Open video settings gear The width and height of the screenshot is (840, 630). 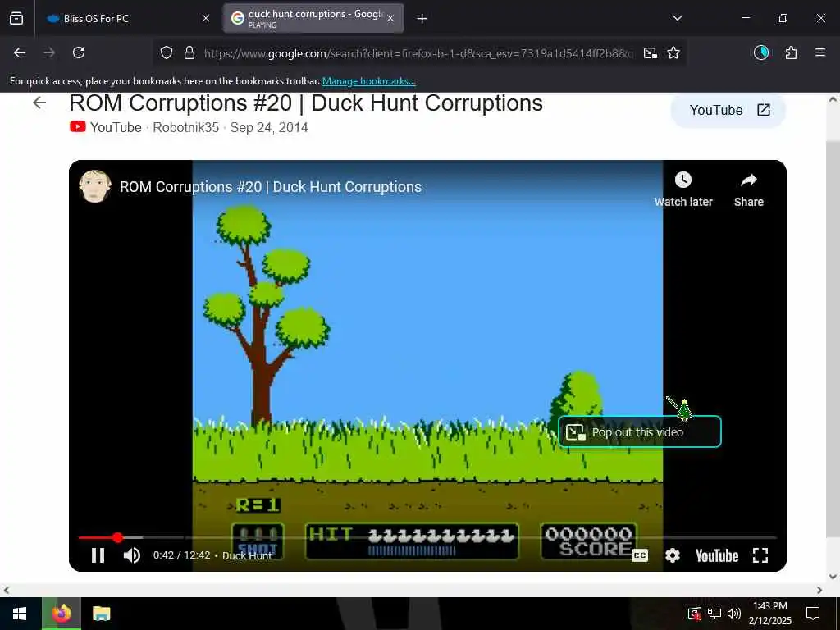coord(673,555)
